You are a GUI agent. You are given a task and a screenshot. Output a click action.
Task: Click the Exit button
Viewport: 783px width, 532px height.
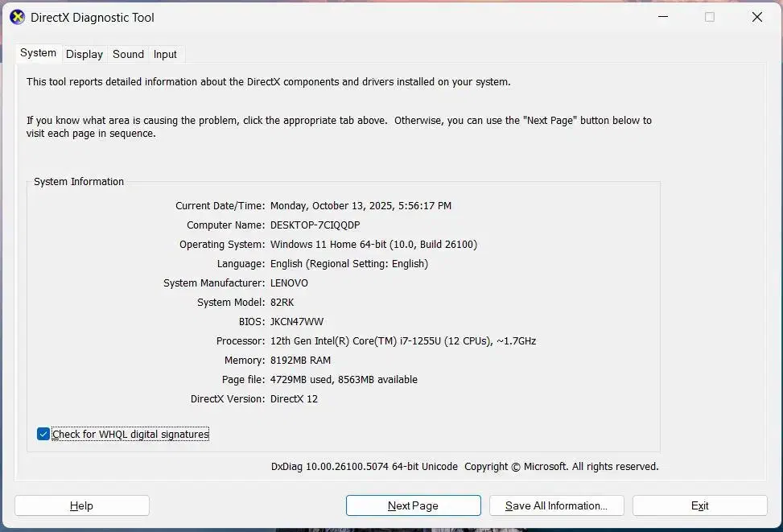tap(700, 505)
